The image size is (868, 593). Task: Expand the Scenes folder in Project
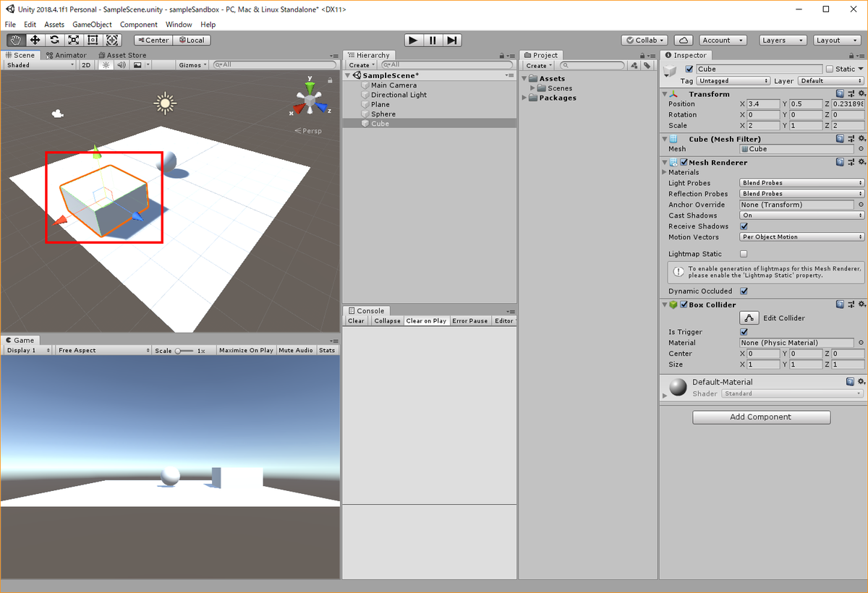[533, 88]
